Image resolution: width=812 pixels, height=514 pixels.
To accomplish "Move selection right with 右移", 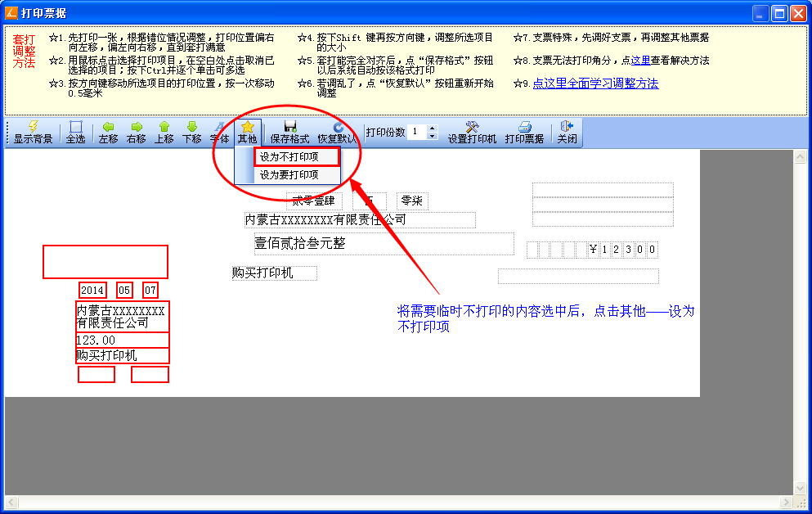I will pos(137,133).
